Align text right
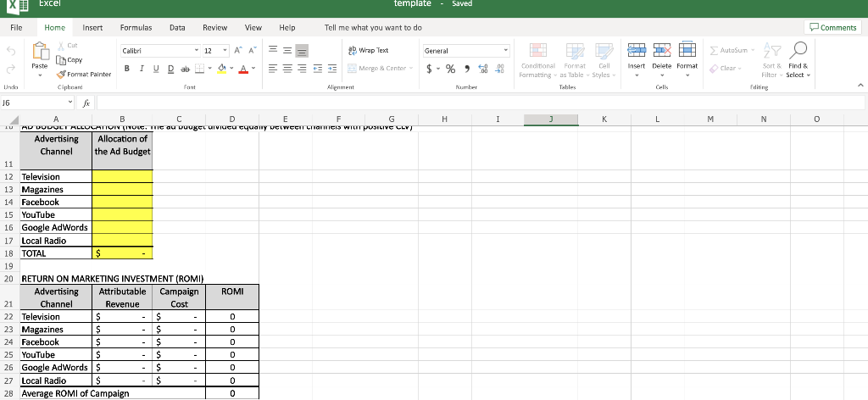 (302, 69)
